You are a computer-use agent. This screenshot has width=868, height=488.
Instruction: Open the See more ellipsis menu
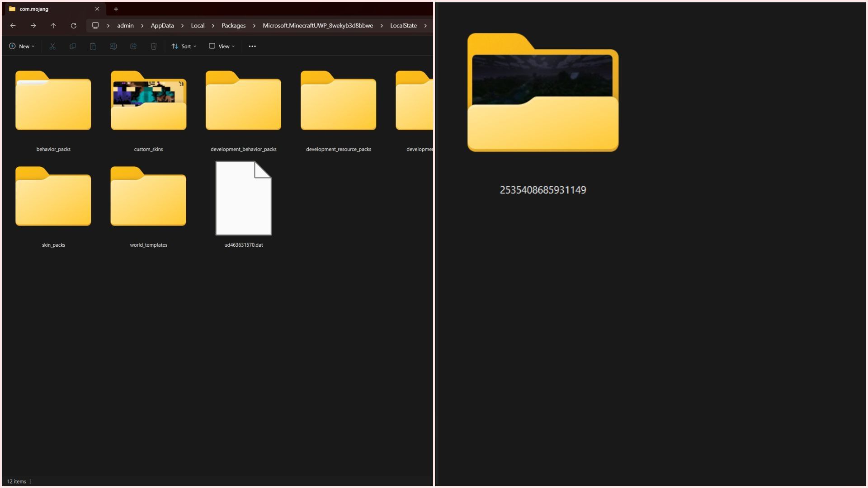[x=252, y=46]
